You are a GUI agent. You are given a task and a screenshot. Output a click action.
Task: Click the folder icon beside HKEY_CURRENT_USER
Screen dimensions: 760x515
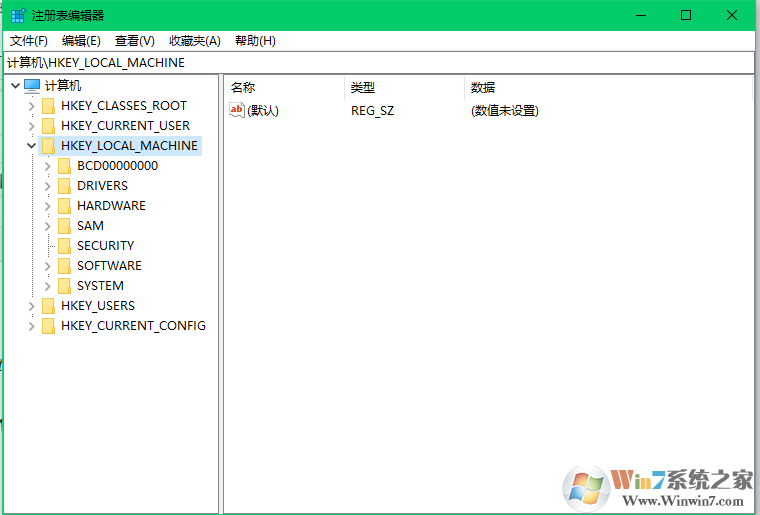48,126
